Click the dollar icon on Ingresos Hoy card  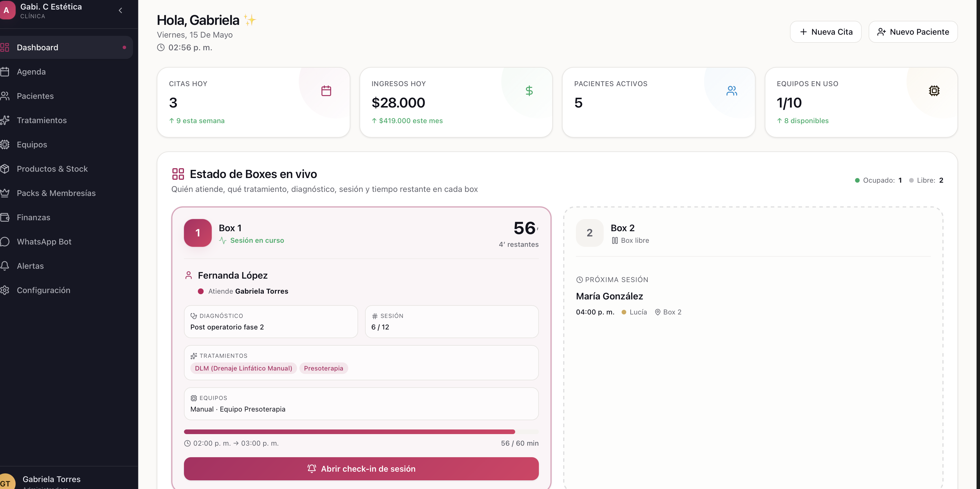coord(529,91)
